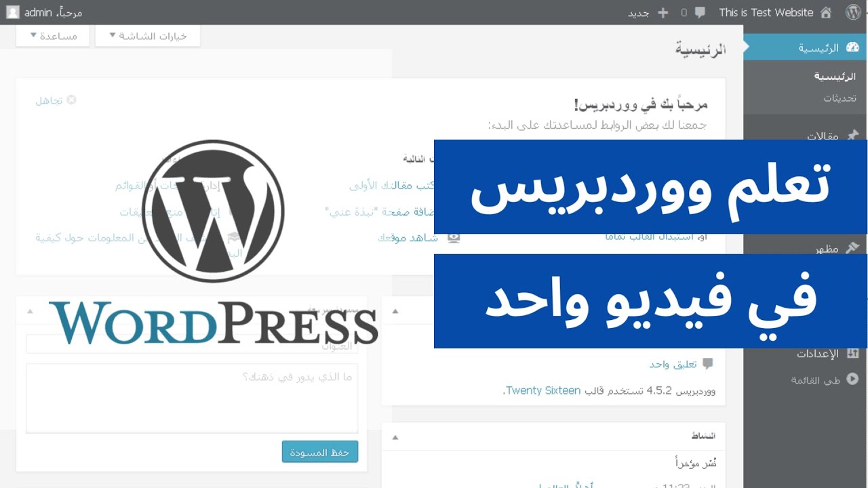
Task: Click the الرئيسية page title heading
Action: tap(701, 49)
